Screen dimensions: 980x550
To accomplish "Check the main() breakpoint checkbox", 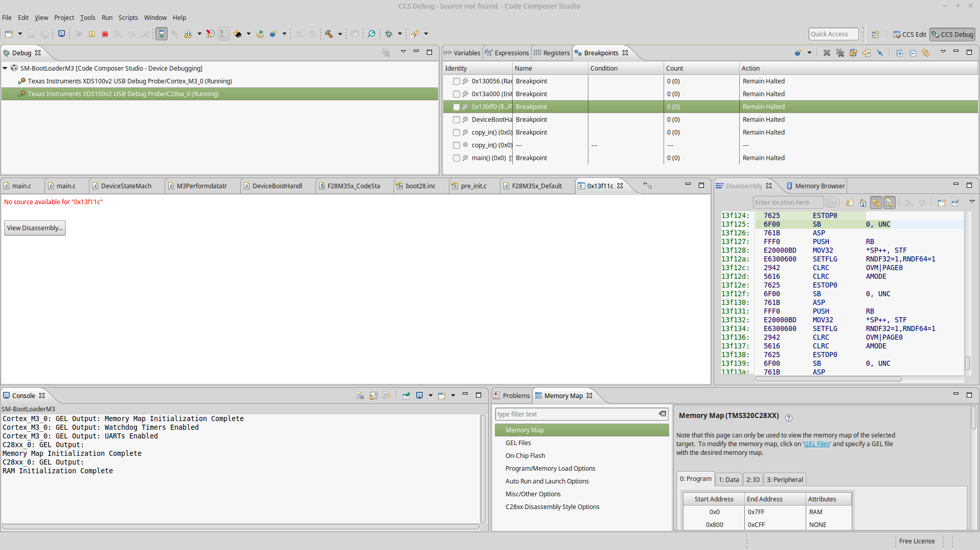I will 457,158.
